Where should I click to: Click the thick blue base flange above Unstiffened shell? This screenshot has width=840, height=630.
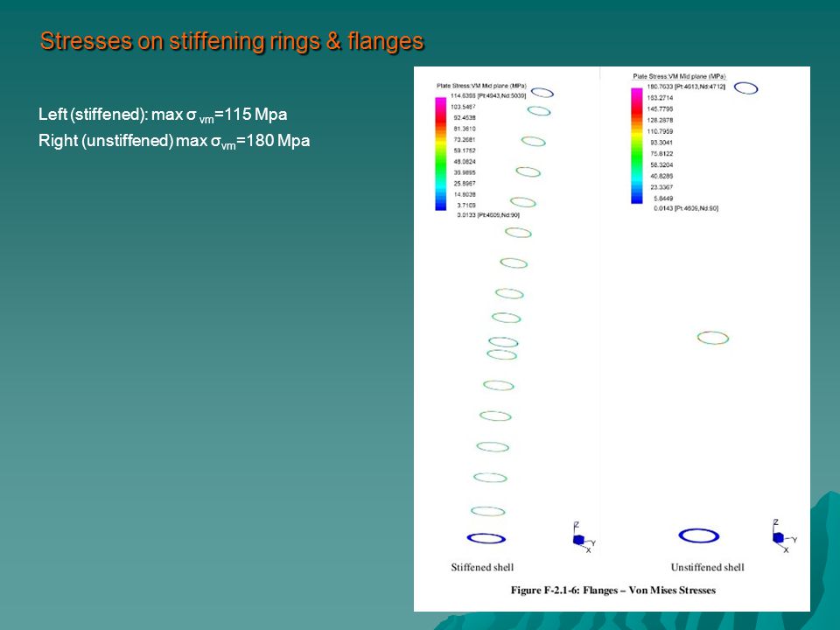point(699,535)
